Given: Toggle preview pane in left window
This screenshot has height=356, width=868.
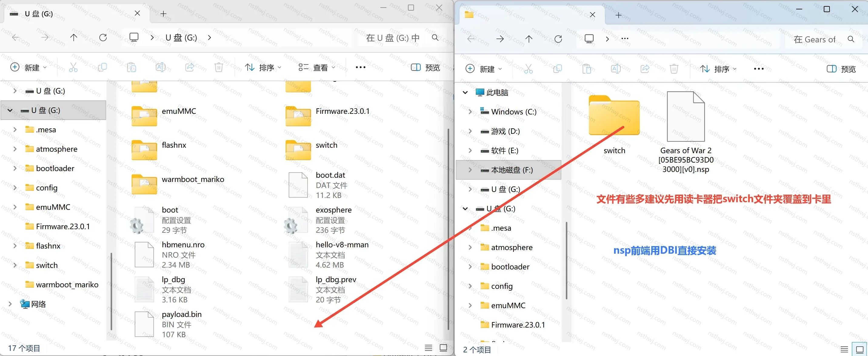Looking at the screenshot, I should [426, 67].
